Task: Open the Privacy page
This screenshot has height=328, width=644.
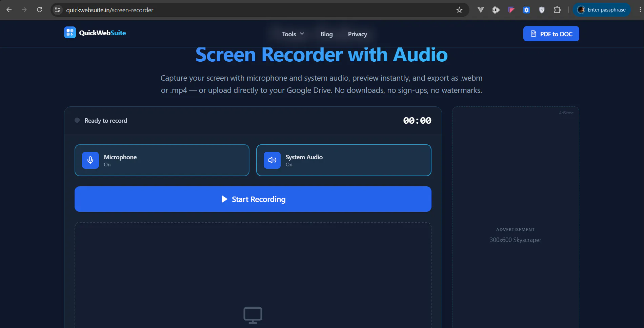Action: [x=357, y=34]
